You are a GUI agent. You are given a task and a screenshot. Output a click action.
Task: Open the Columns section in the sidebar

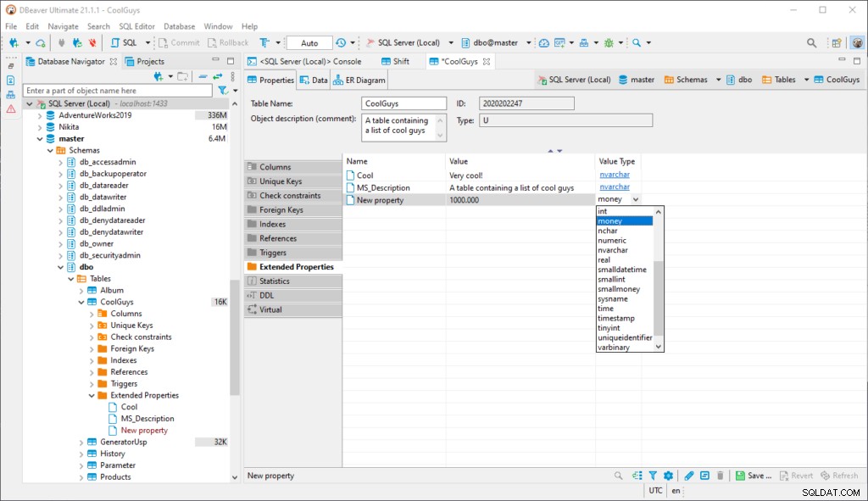(x=293, y=167)
